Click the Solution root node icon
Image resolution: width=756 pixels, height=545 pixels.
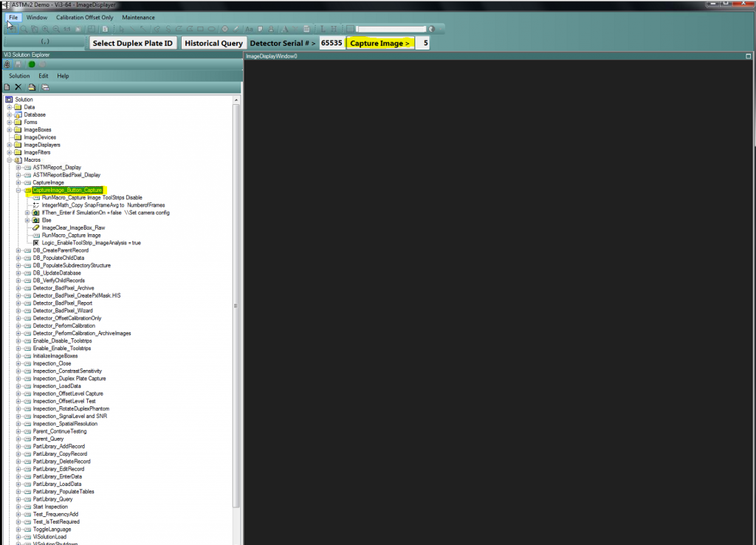click(9, 100)
